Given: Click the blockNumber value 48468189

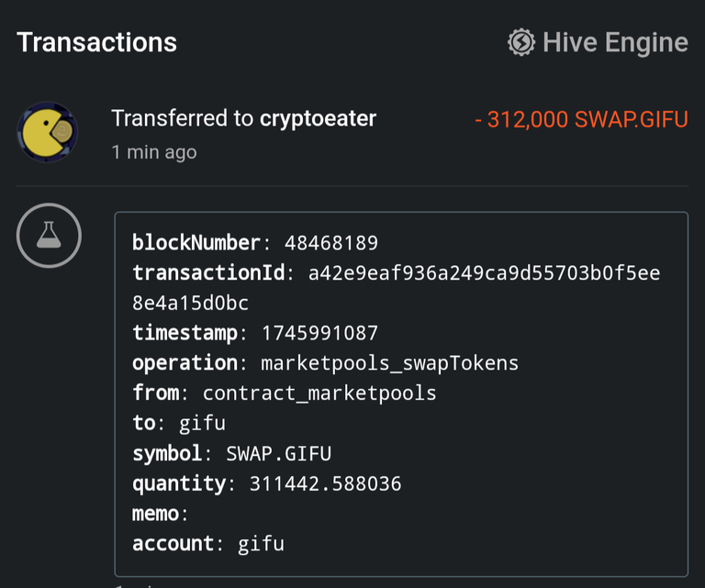Looking at the screenshot, I should click(331, 243).
